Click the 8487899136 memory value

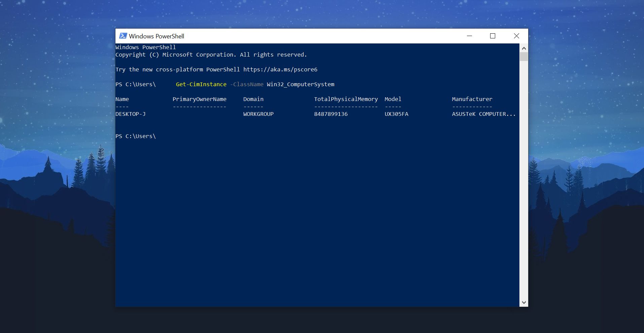click(331, 114)
